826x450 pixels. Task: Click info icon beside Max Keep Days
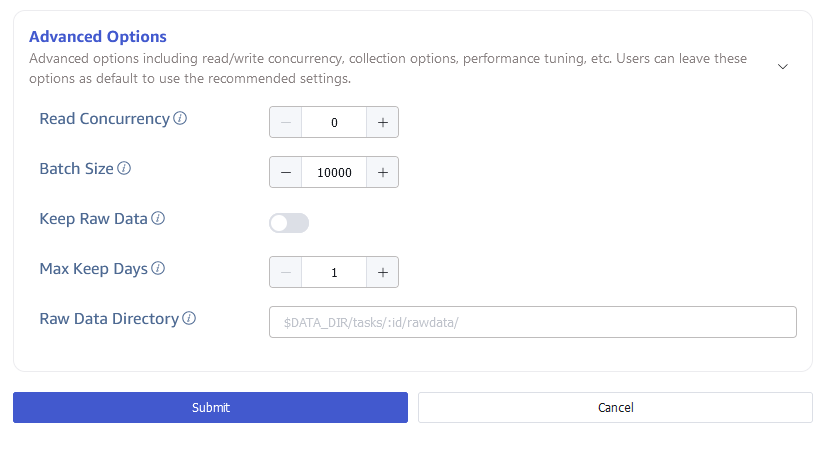click(x=158, y=268)
